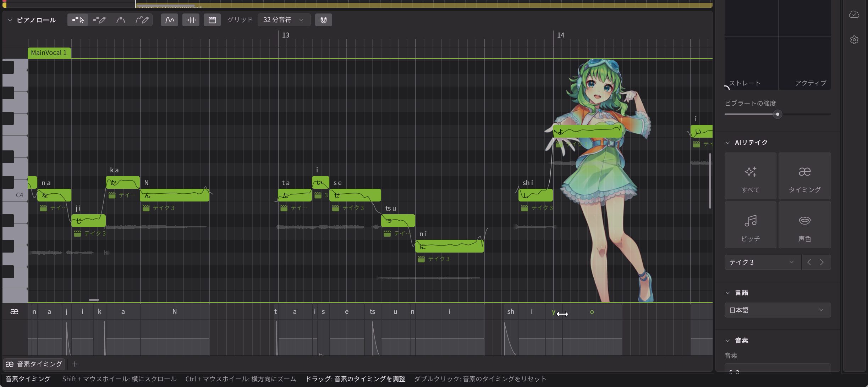This screenshot has height=387, width=868.
Task: Toggle pitch curve display
Action: [170, 20]
